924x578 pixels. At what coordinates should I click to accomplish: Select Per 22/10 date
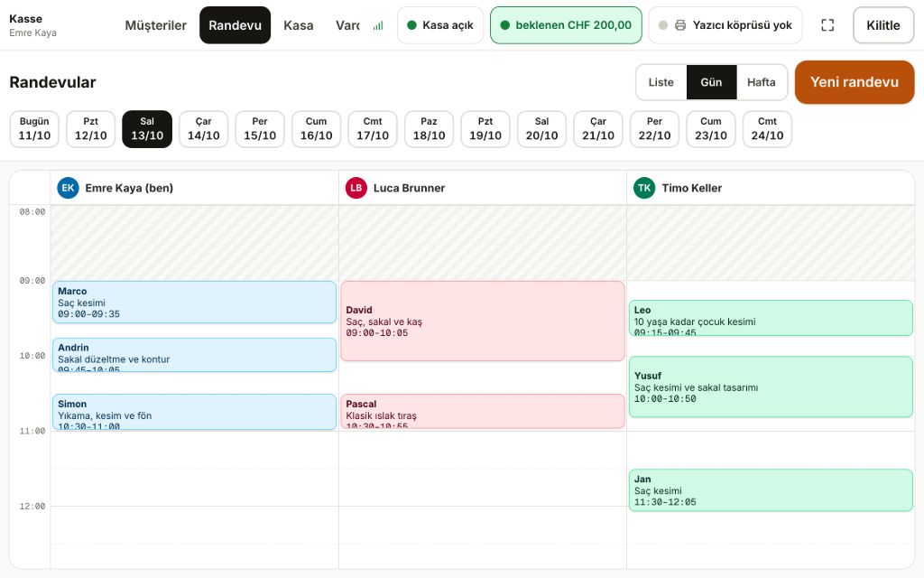tap(655, 129)
